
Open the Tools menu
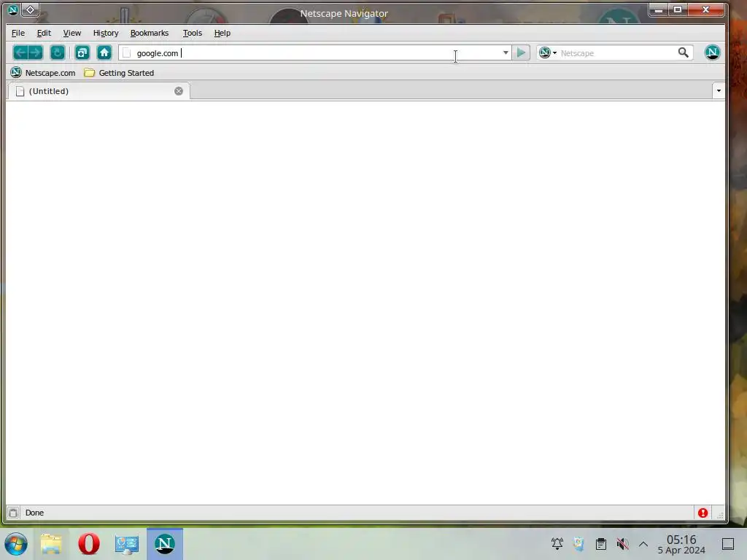click(x=193, y=33)
